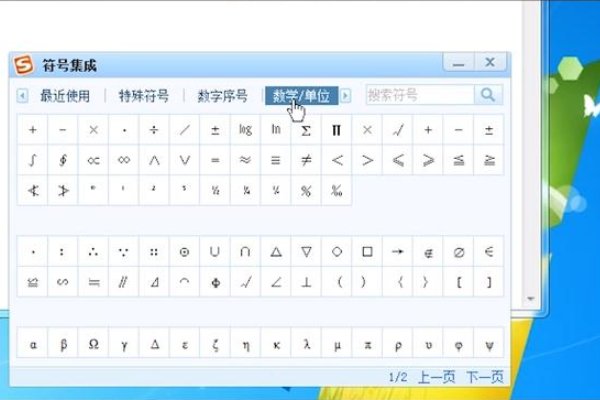The image size is (600, 400).
Task: Insert the parallel lines symbol ∥
Action: coord(124,282)
